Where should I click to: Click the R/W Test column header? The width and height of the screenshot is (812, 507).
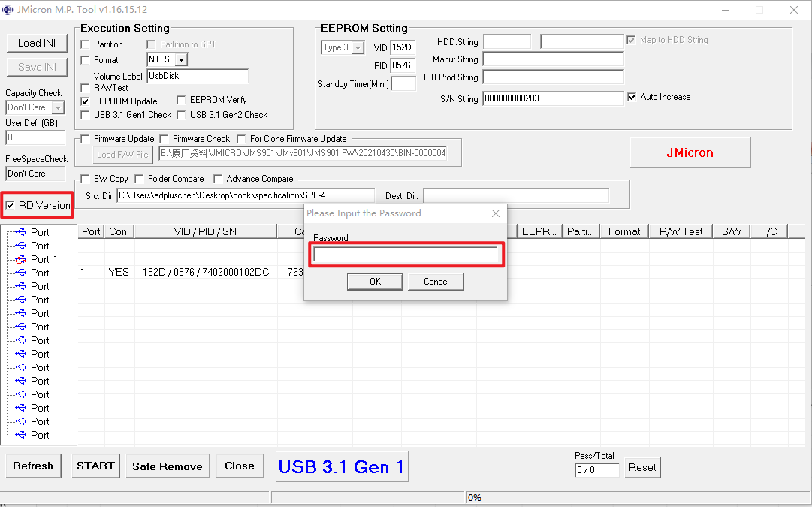pos(681,231)
